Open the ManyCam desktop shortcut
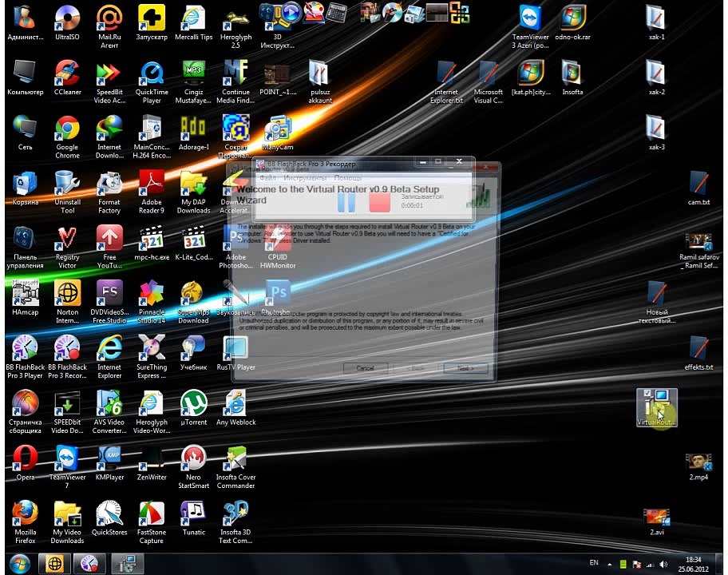This screenshot has width=728, height=575. coord(278,133)
